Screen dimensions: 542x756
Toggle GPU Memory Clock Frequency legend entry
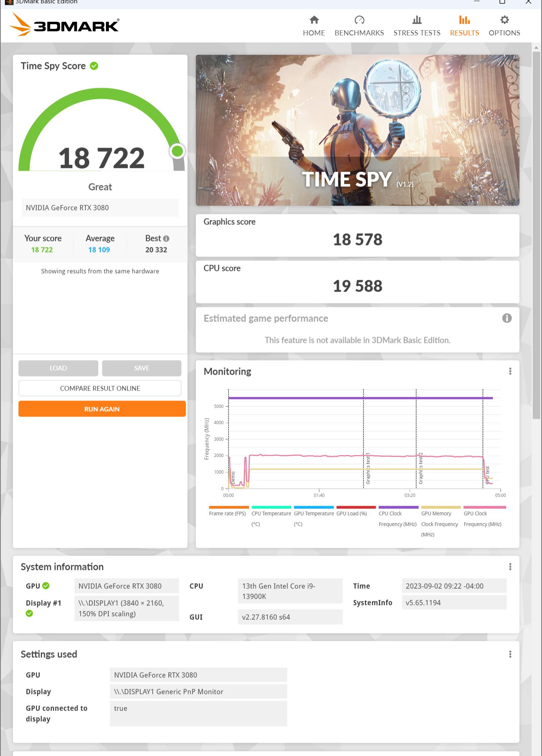[x=440, y=521]
